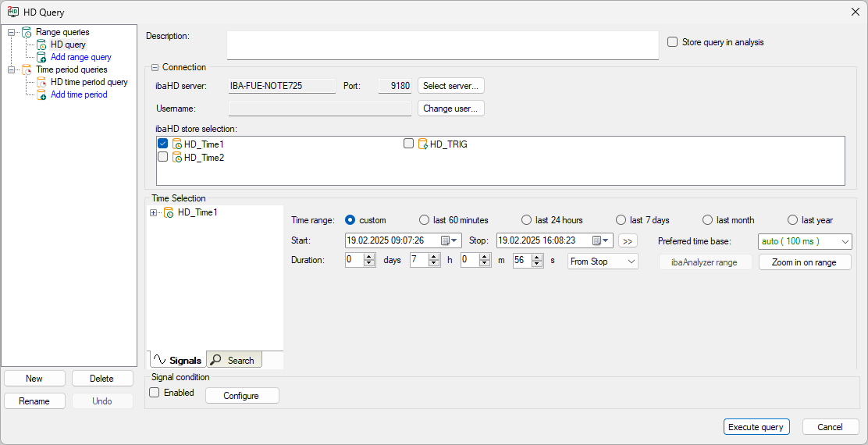Image resolution: width=868 pixels, height=445 pixels.
Task: Increase the hours duration spinner
Action: click(x=435, y=258)
